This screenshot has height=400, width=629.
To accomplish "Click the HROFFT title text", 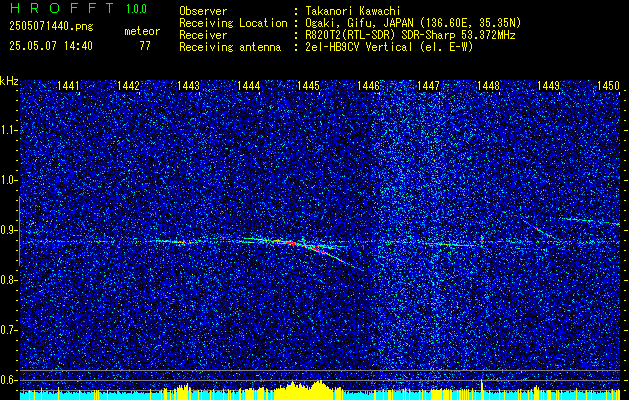I will point(62,8).
